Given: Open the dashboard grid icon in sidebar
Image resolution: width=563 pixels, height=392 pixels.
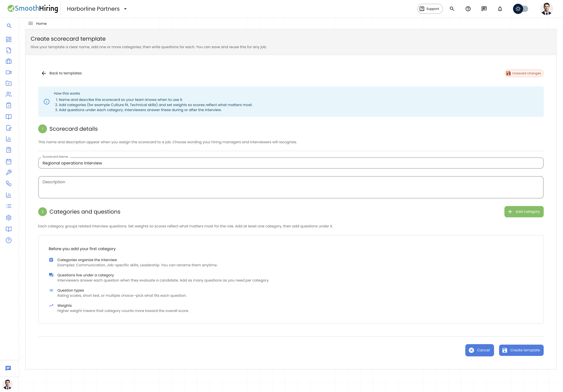Looking at the screenshot, I should pyautogui.click(x=9, y=39).
